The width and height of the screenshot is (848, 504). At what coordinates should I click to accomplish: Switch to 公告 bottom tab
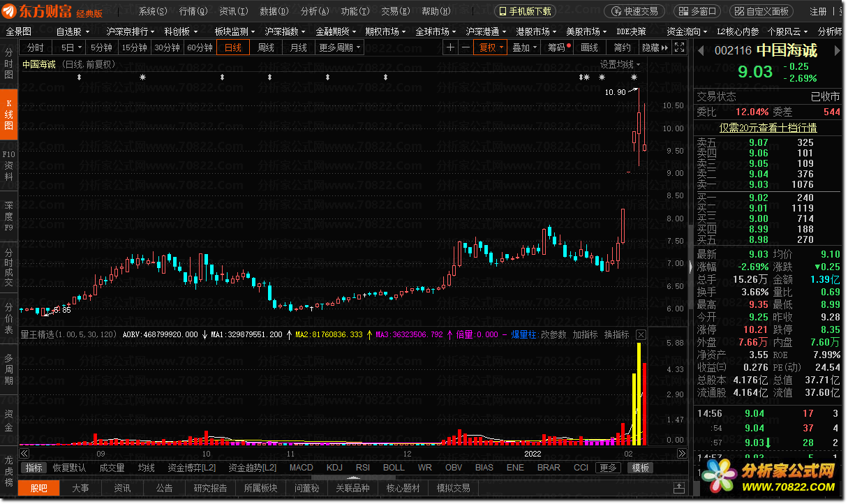pyautogui.click(x=164, y=488)
